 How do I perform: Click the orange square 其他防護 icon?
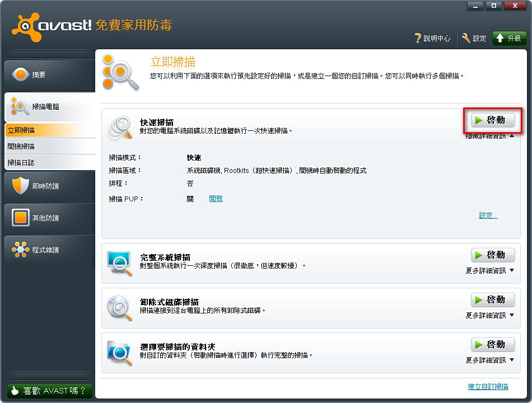pos(20,217)
